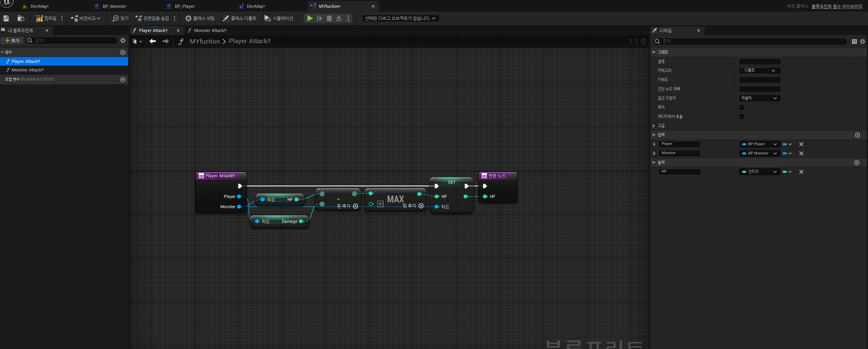Open the Access Specifier (접근 지정자) dropdown
Viewport: 868px width, 349px height.
click(760, 98)
